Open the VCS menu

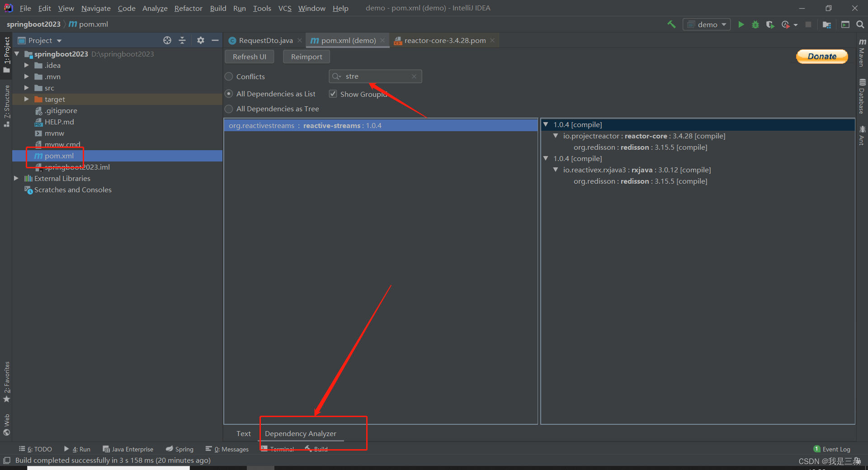(x=285, y=8)
